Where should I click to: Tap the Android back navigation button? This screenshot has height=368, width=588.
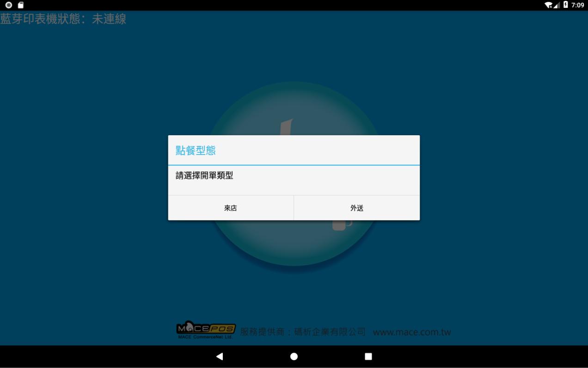220,356
